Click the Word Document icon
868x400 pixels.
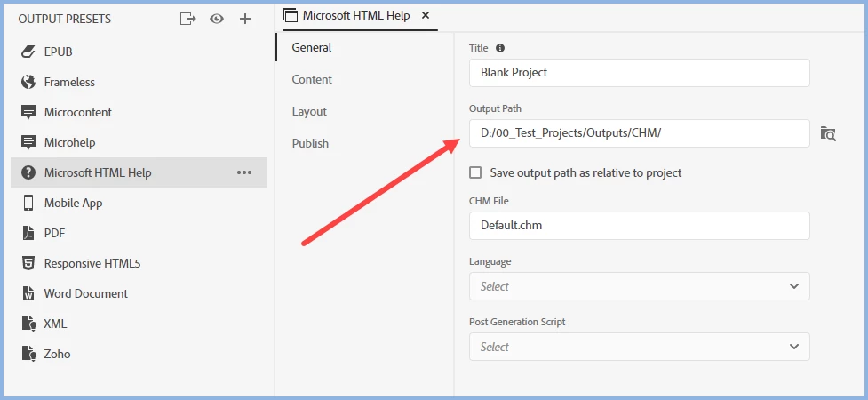click(x=28, y=293)
